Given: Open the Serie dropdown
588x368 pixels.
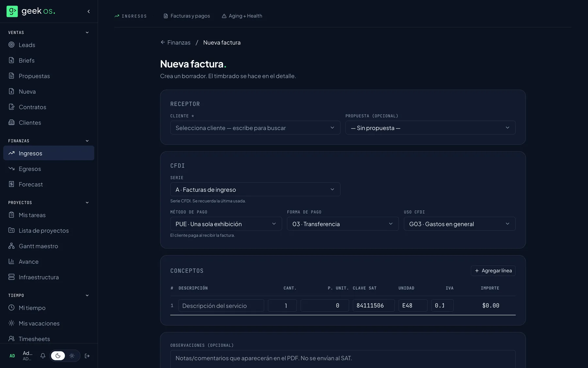Looking at the screenshot, I should 255,189.
